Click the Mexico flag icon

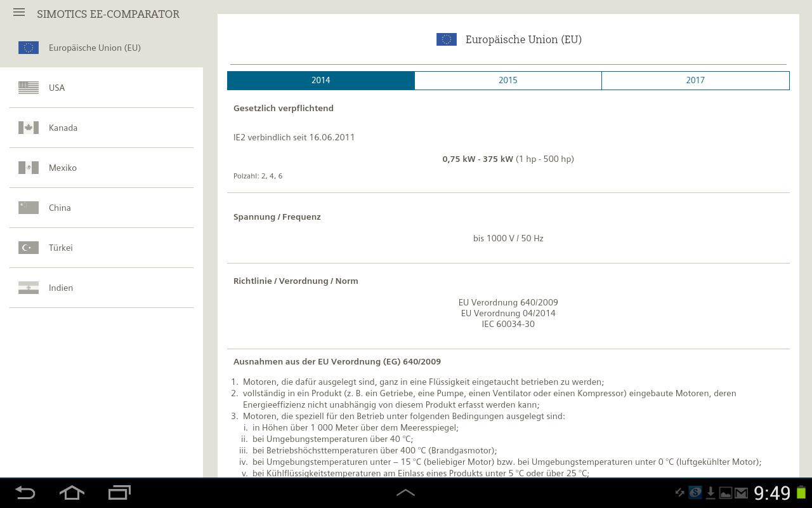29,168
